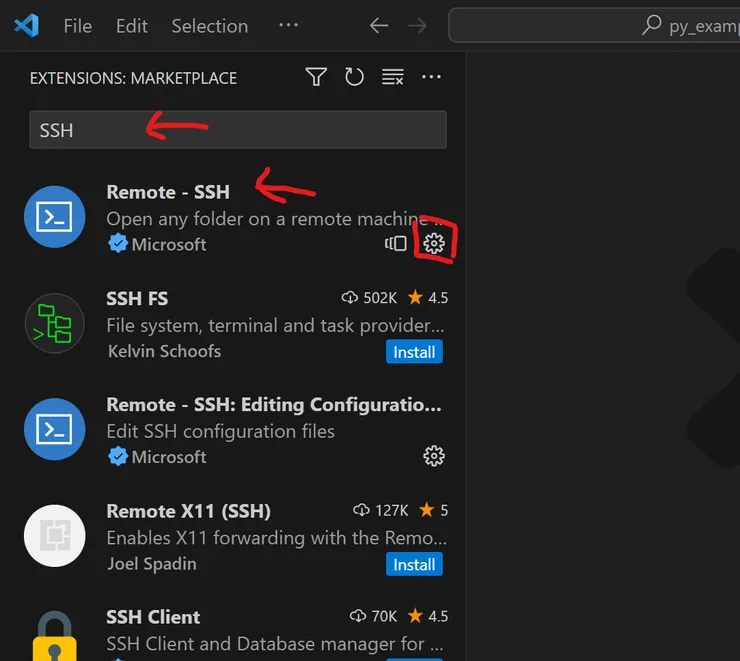Click verified Microsoft badge under Remote - SSH
This screenshot has height=661, width=740.
click(118, 244)
